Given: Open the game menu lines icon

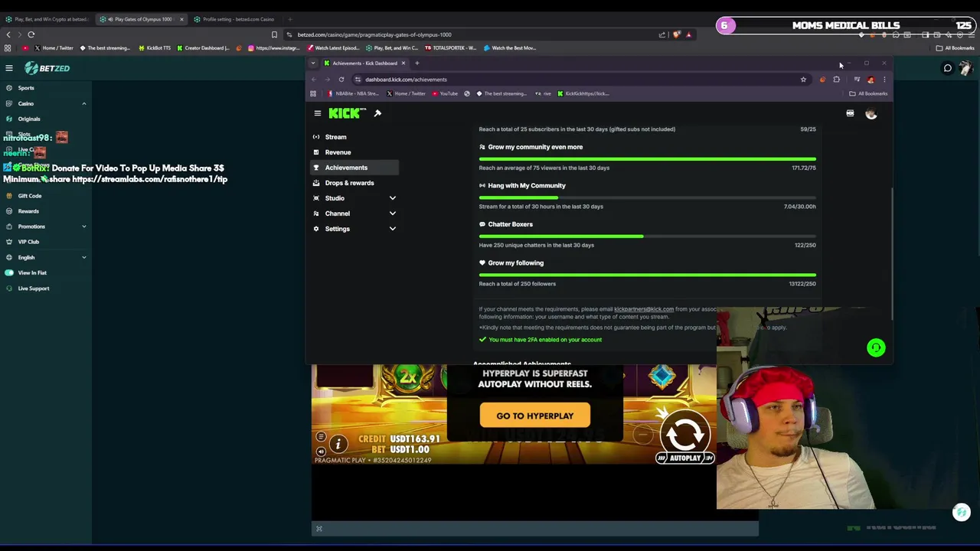Looking at the screenshot, I should point(322,437).
